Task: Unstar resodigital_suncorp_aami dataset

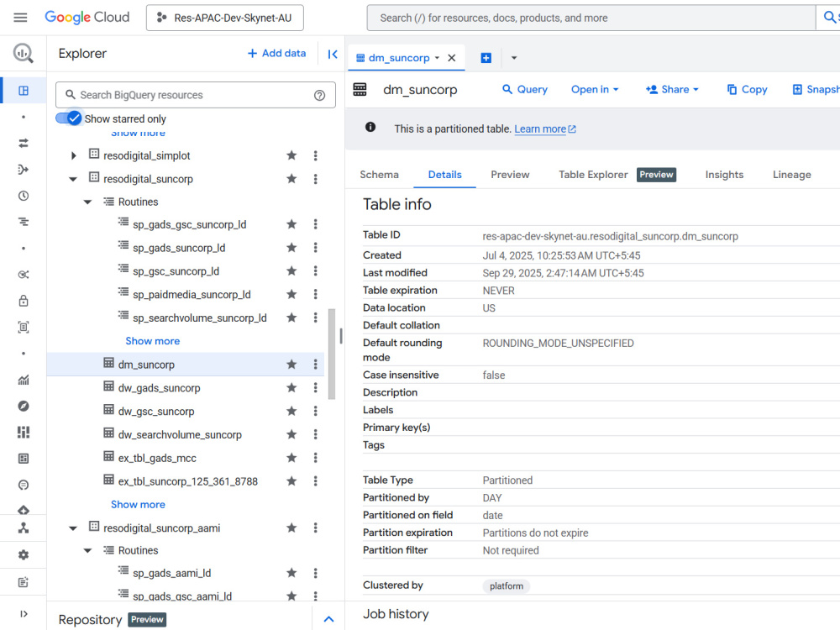Action: [291, 528]
